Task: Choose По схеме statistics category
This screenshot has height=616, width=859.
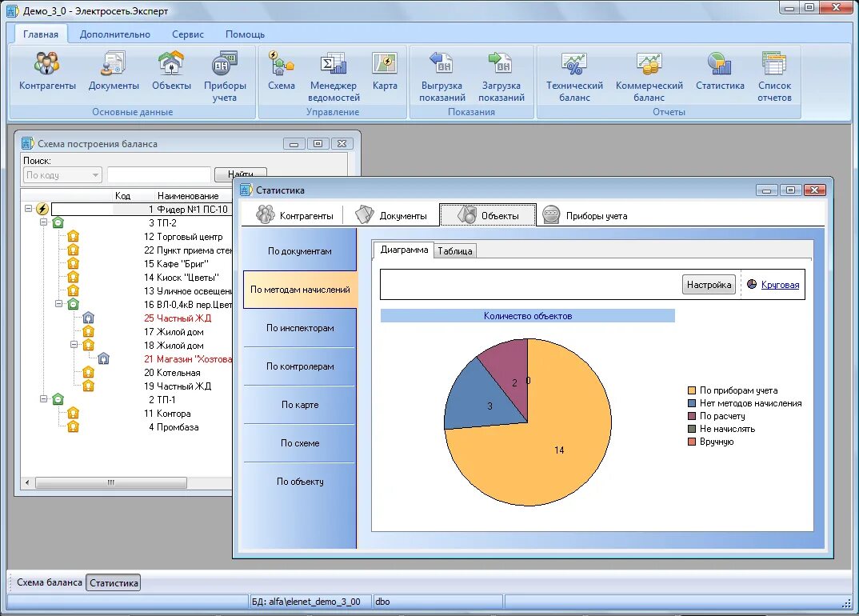Action: click(x=300, y=443)
